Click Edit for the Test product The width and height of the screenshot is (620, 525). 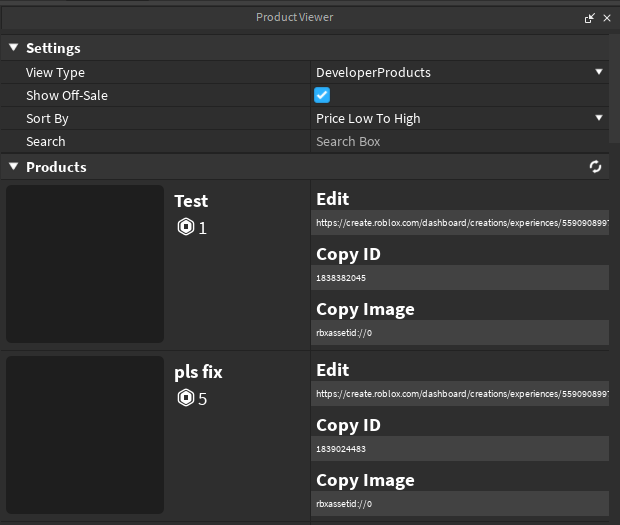coord(333,199)
